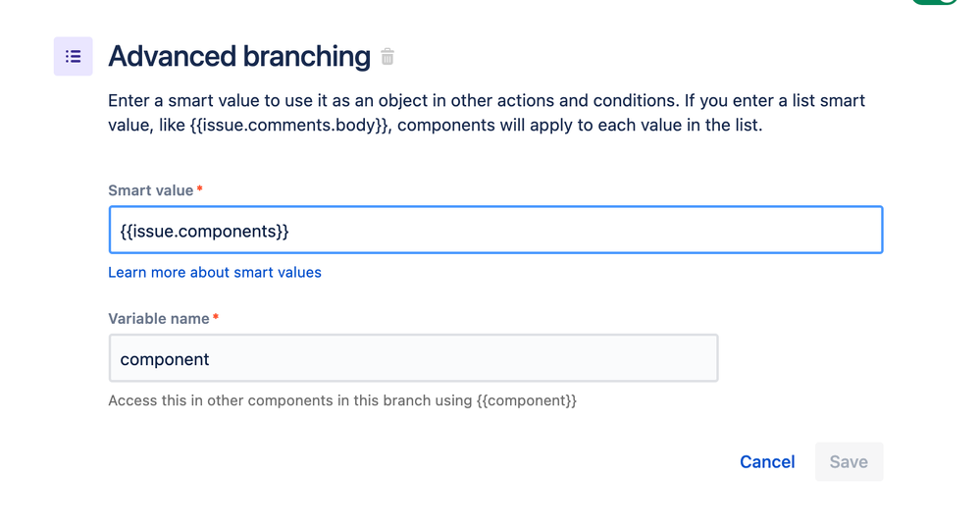The height and width of the screenshot is (529, 980).
Task: Click the red asterisk beside Smart value
Action: click(x=200, y=189)
